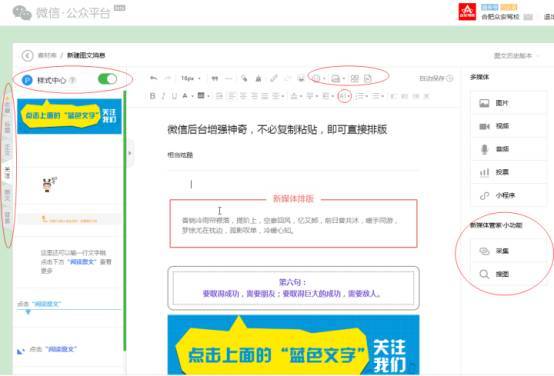554x376 pixels.
Task: Select the blue-yellow 关注我们 style thumbnail
Action: [x=69, y=116]
